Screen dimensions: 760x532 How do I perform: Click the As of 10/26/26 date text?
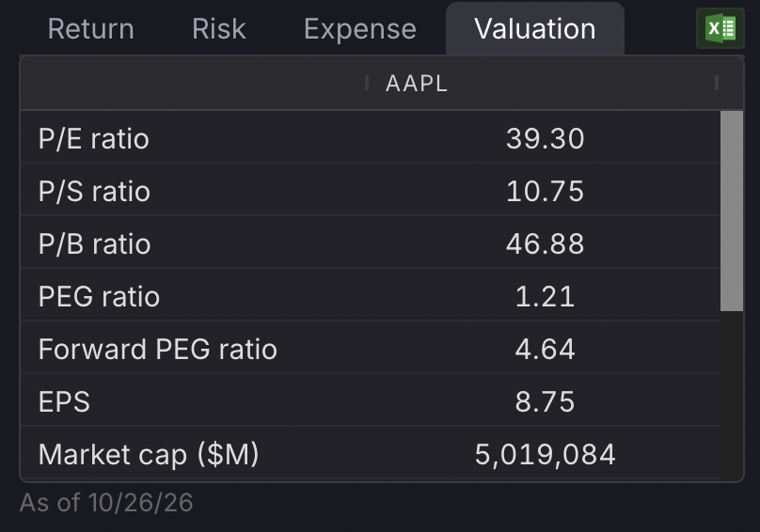click(106, 503)
